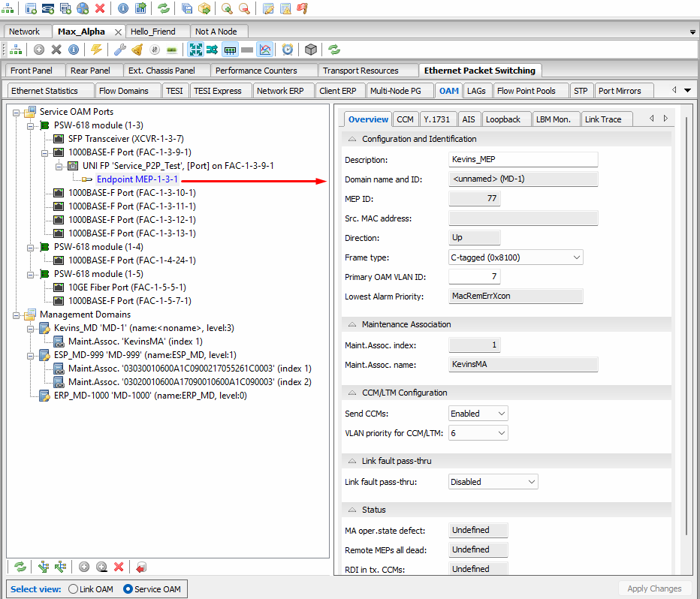
Task: Click the performance chart graph icon
Action: pos(264,50)
